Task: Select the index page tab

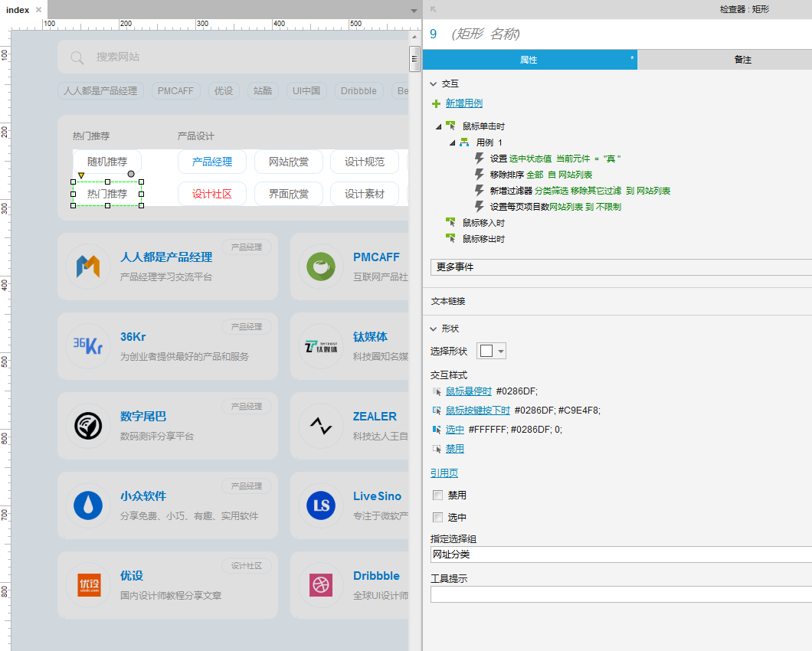Action: tap(18, 10)
